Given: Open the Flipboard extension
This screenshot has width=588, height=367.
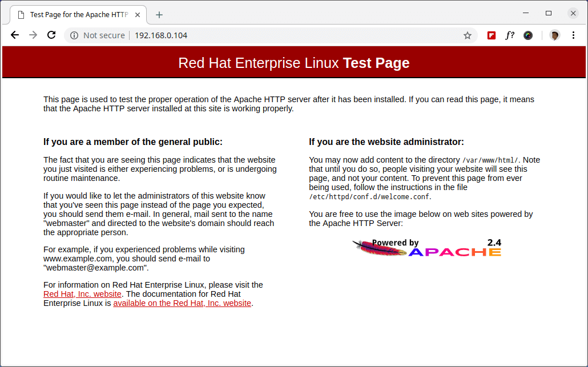Looking at the screenshot, I should [492, 35].
